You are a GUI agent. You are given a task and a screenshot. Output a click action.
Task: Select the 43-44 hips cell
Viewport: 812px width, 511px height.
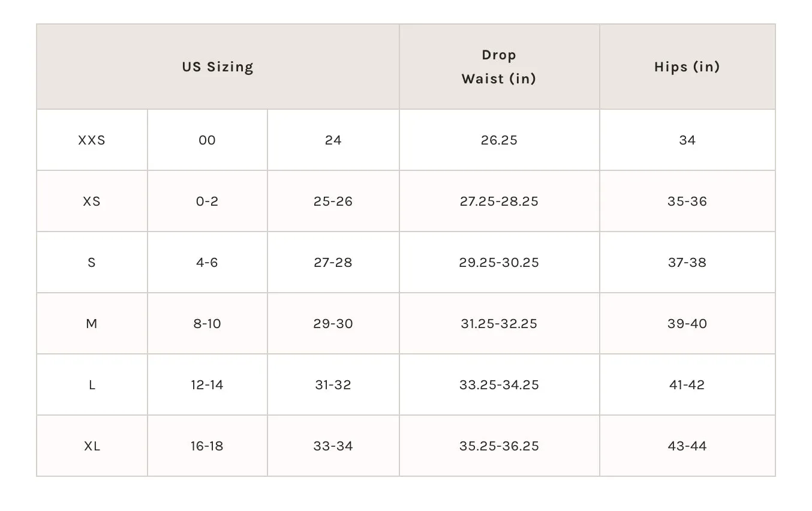(687, 446)
